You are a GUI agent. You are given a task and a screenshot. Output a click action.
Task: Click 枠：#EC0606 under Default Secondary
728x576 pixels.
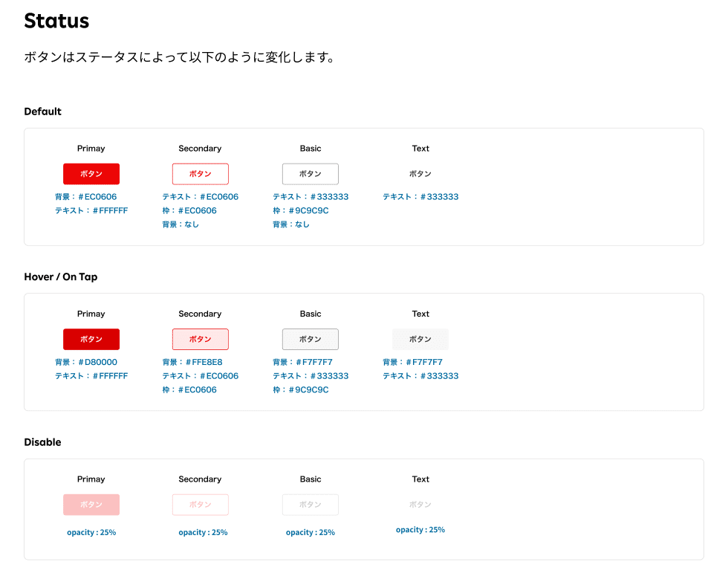[189, 211]
